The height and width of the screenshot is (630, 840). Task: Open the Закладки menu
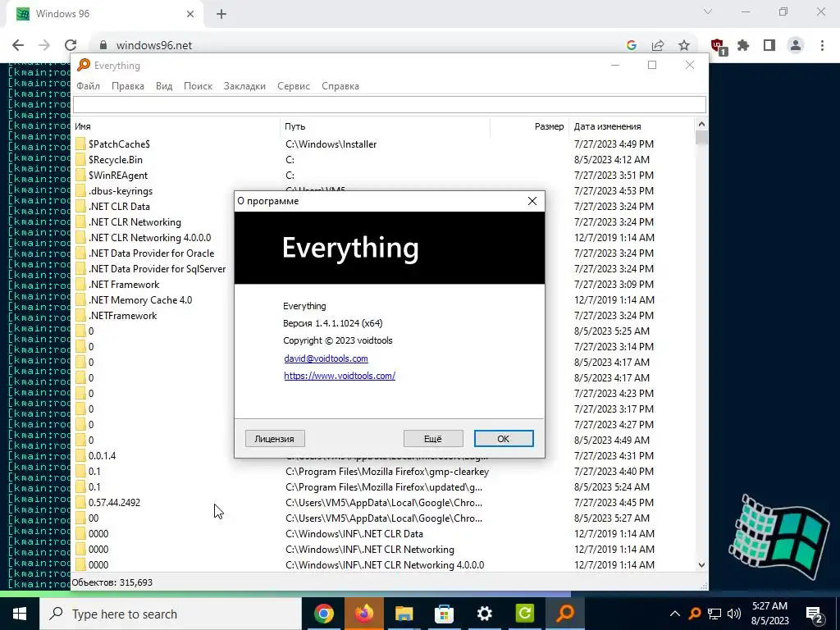[x=244, y=85]
